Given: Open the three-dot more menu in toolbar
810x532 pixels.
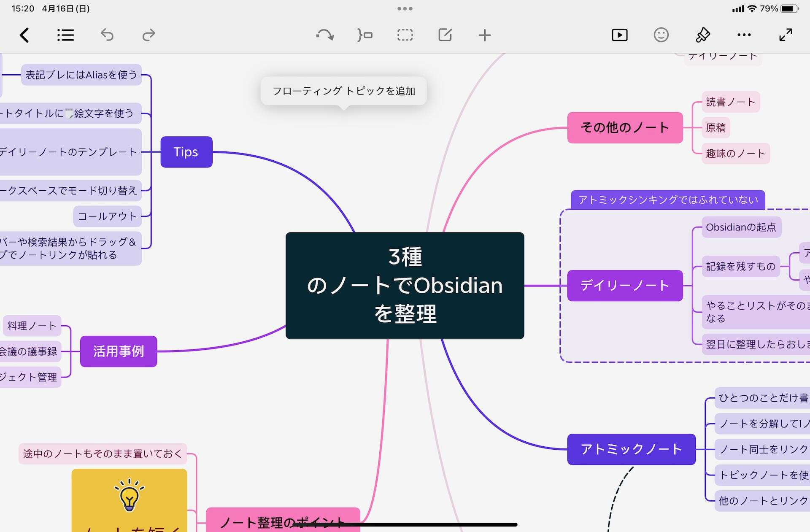Looking at the screenshot, I should point(744,35).
